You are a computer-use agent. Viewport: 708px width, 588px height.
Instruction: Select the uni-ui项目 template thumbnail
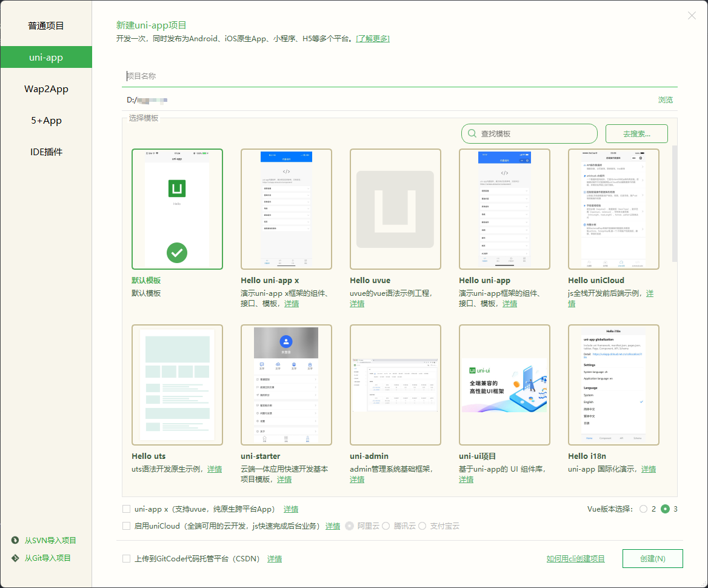coord(504,385)
